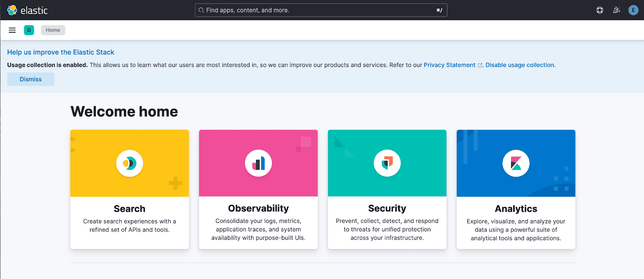Image resolution: width=644 pixels, height=279 pixels.
Task: Dismiss the usage collection notice
Action: (x=31, y=79)
